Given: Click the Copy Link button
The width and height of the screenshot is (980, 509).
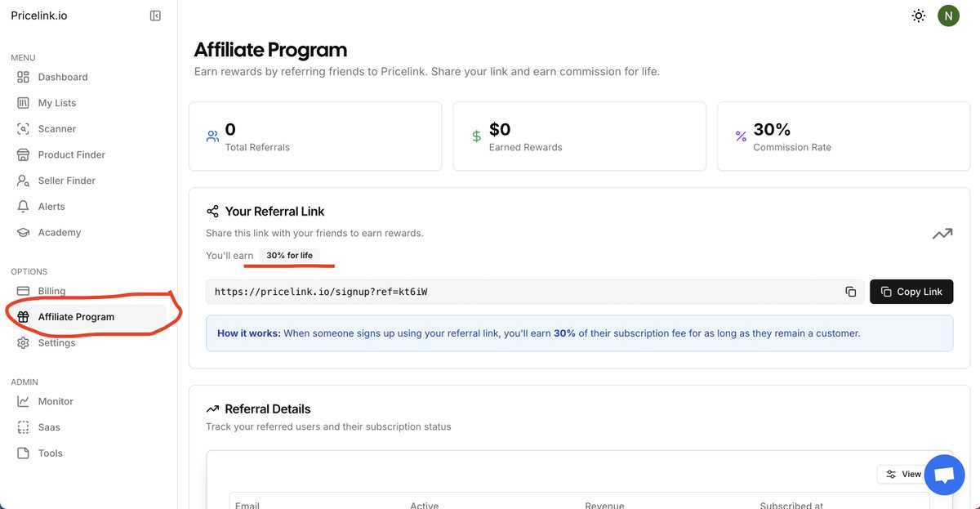Looking at the screenshot, I should [911, 292].
